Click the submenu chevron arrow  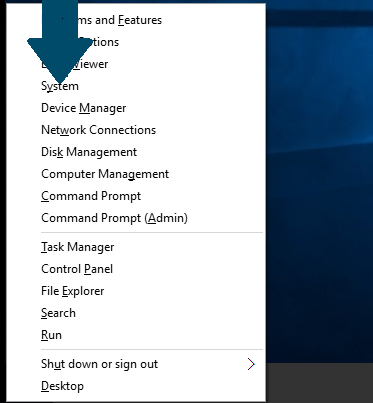(251, 364)
